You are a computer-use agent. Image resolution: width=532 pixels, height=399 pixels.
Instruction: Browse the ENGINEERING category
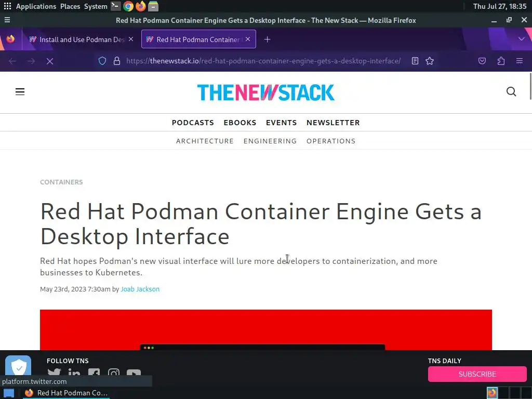click(270, 141)
